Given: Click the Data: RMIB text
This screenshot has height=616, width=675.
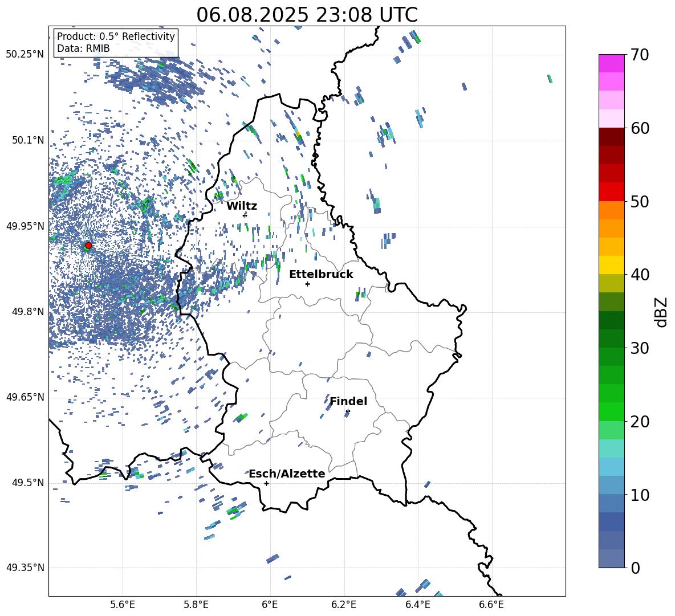Looking at the screenshot, I should click(x=83, y=48).
